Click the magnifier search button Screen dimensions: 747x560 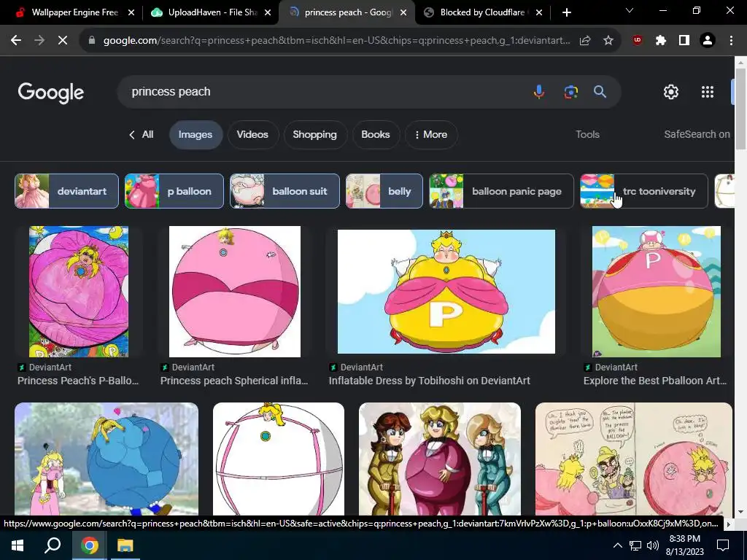point(600,91)
